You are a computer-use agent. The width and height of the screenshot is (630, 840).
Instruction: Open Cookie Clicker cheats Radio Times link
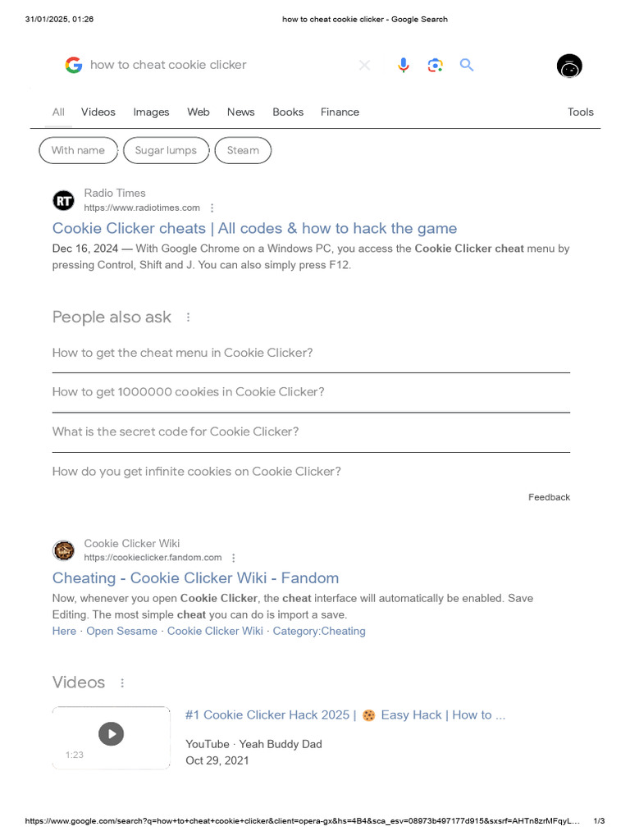(x=254, y=228)
